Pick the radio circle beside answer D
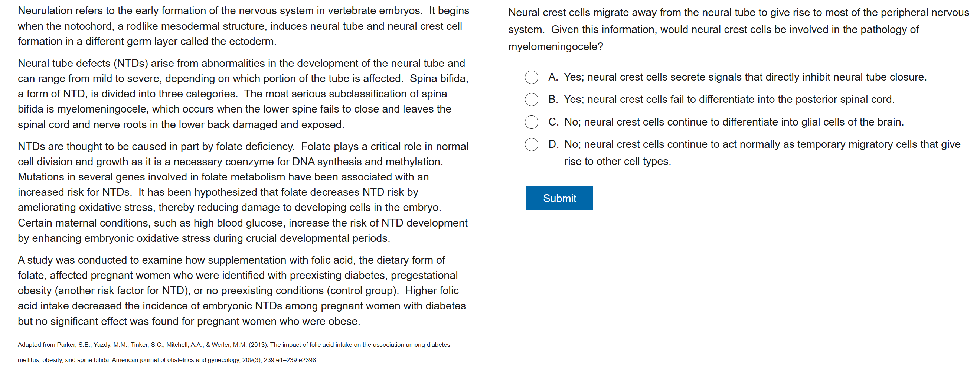The height and width of the screenshot is (371, 980). click(531, 144)
